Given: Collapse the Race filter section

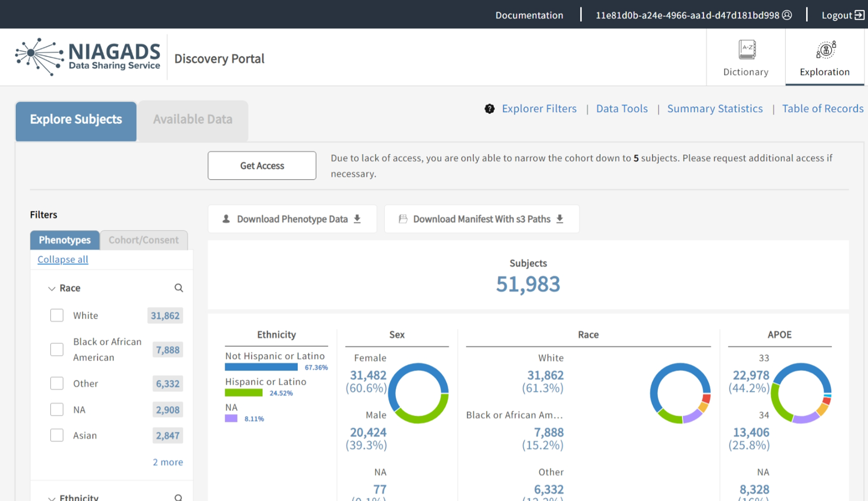Looking at the screenshot, I should tap(52, 288).
